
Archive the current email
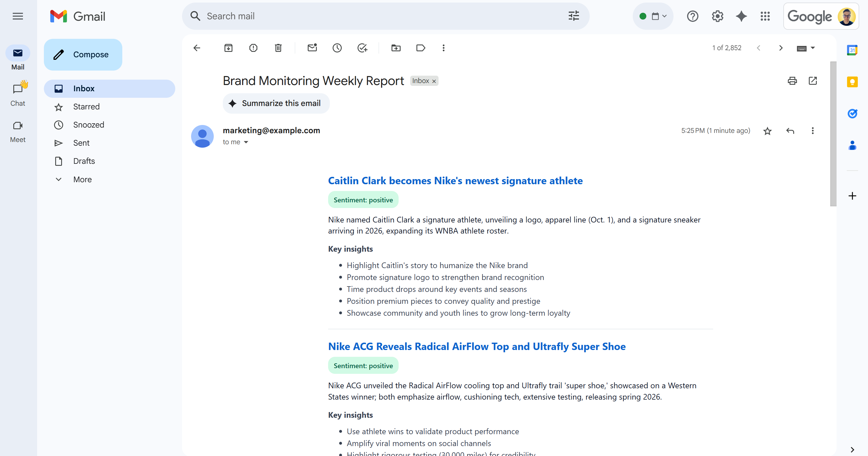[228, 48]
